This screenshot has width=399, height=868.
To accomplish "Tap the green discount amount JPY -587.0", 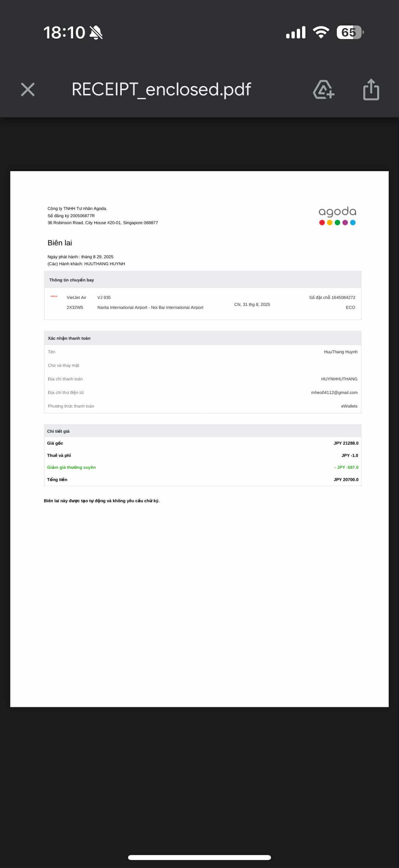I will point(346,467).
